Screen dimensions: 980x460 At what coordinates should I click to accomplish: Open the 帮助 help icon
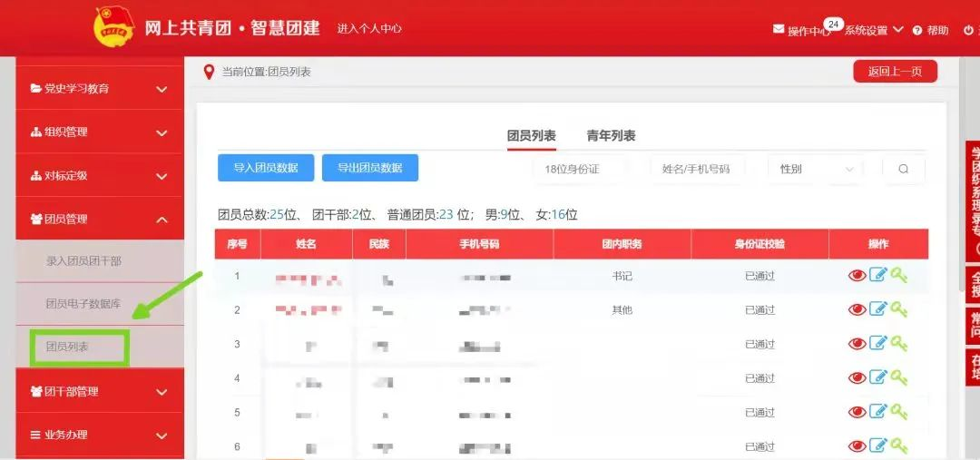click(x=917, y=30)
